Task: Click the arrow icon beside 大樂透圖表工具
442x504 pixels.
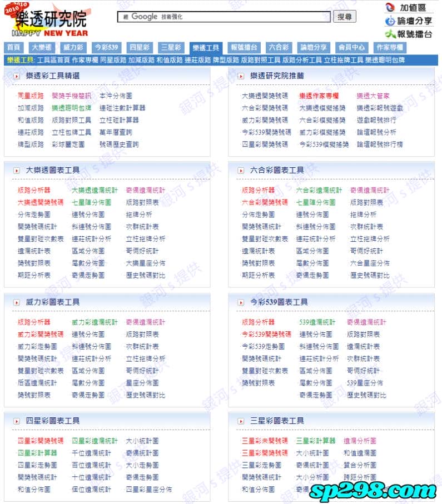Action: click(x=17, y=171)
